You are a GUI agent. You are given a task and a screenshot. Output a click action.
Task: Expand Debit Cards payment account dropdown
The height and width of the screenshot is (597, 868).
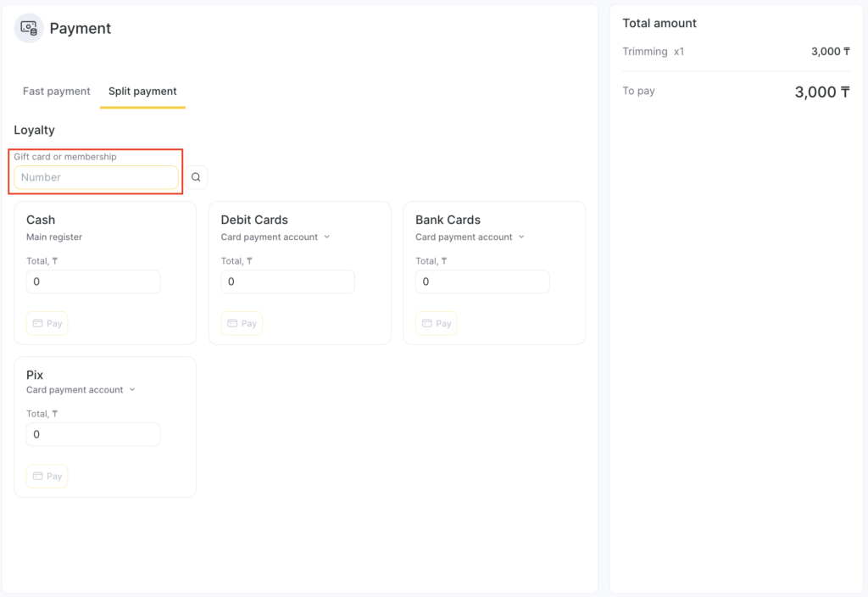[x=275, y=237]
